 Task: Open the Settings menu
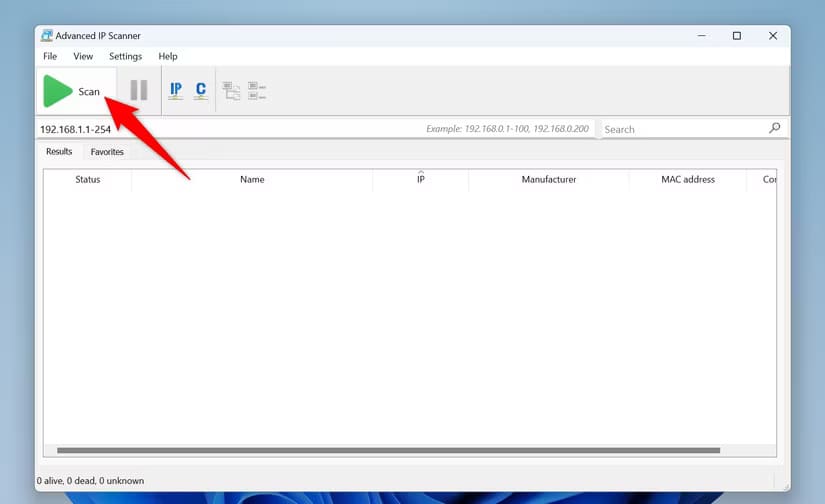tap(125, 57)
